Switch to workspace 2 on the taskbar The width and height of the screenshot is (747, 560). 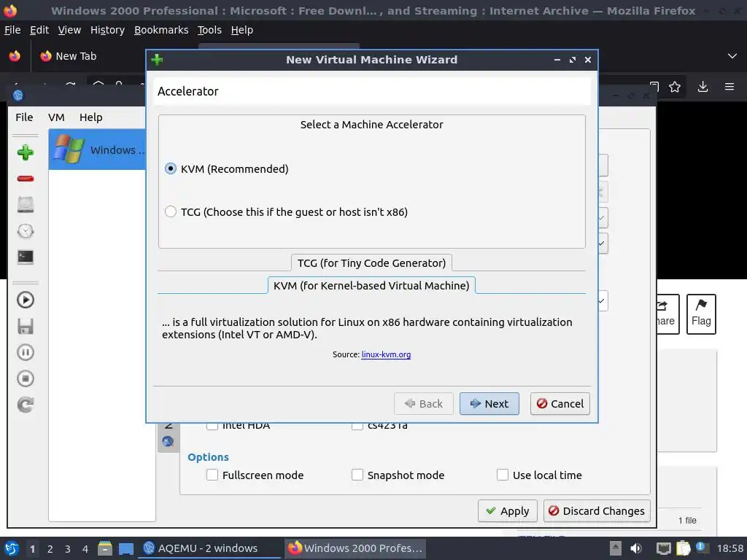pyautogui.click(x=50, y=549)
